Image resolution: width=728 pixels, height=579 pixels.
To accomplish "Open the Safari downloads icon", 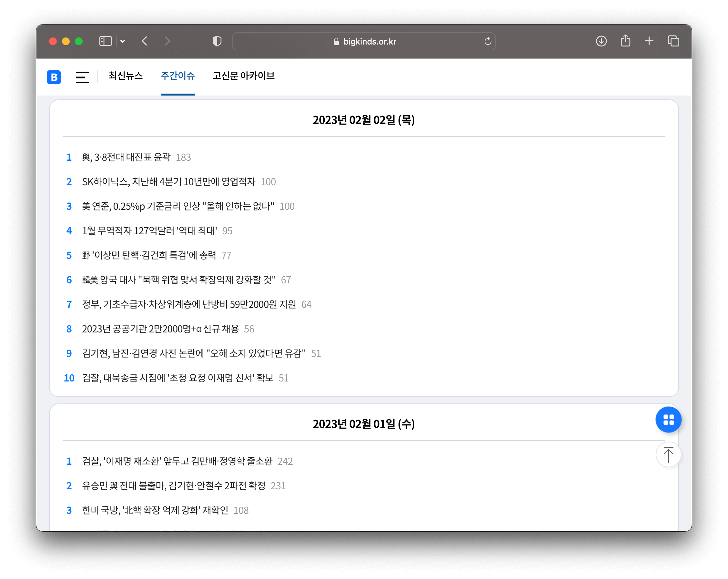I will (x=601, y=41).
